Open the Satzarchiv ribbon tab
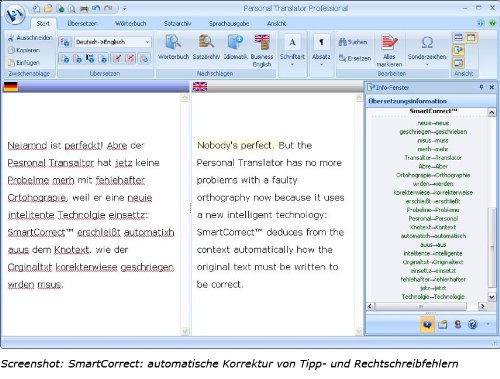This screenshot has height=379, width=500. click(x=177, y=23)
